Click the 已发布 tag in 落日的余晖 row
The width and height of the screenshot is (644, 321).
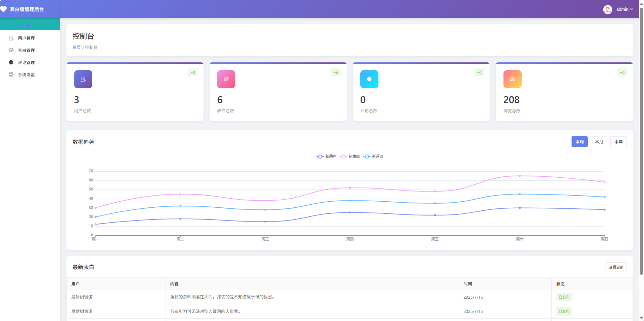pyautogui.click(x=564, y=297)
